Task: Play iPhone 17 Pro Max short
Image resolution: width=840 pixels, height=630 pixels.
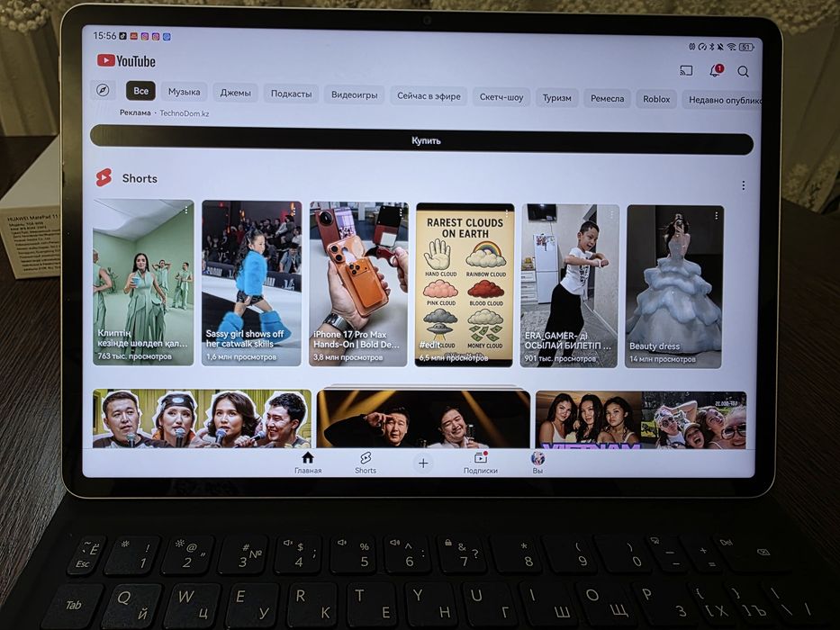Action: [358, 283]
